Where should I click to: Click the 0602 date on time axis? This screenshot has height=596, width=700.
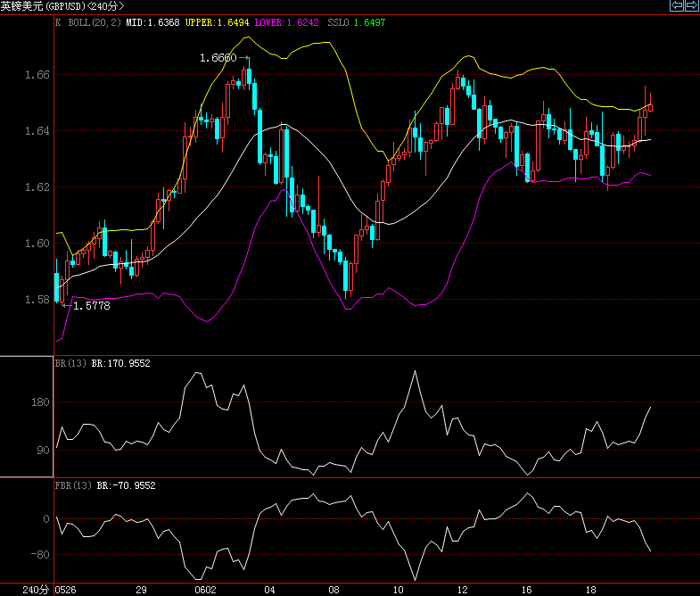coord(205,590)
